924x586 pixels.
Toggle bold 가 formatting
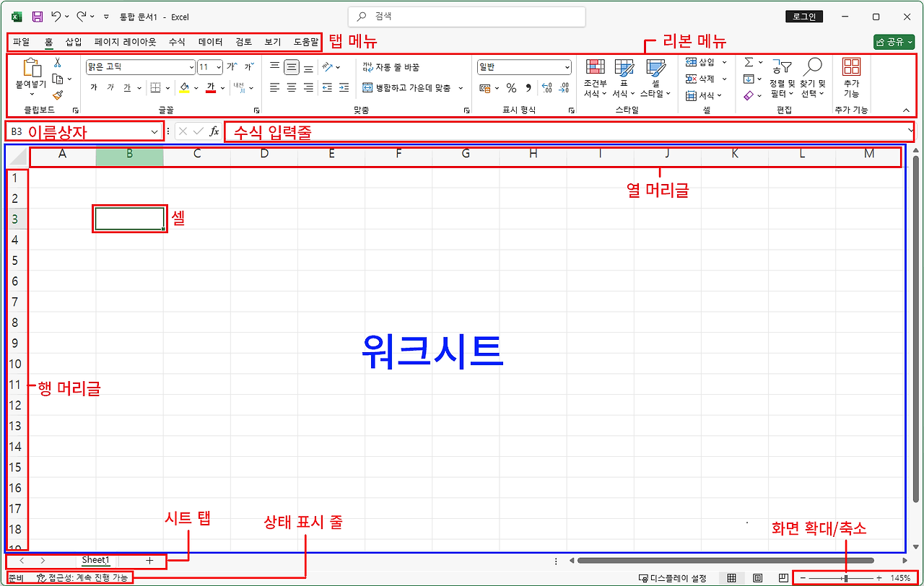[x=93, y=88]
